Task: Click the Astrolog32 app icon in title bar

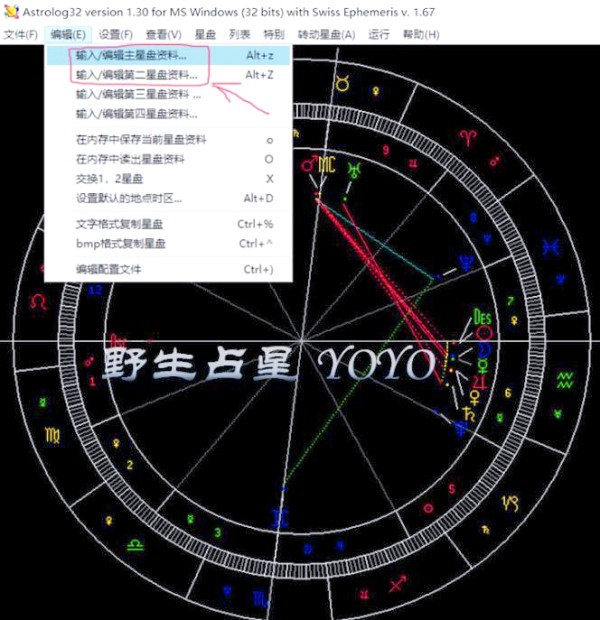Action: point(11,11)
